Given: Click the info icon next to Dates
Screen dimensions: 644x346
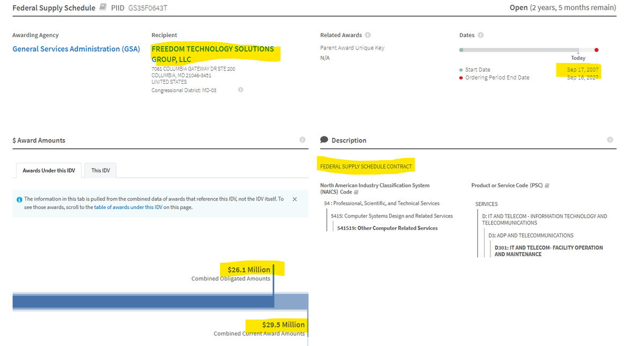Looking at the screenshot, I should pyautogui.click(x=480, y=35).
